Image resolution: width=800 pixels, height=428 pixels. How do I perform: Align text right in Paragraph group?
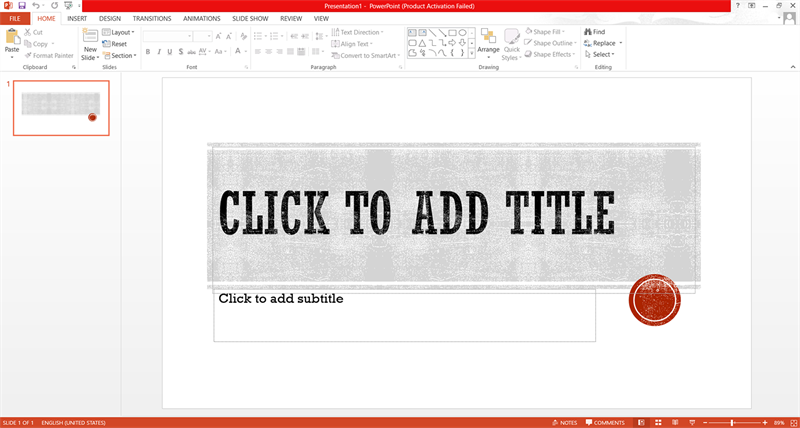pos(279,52)
